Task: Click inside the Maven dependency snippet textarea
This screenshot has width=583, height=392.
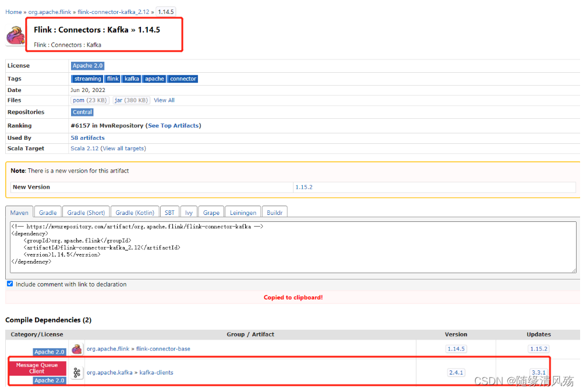Action: (x=293, y=248)
